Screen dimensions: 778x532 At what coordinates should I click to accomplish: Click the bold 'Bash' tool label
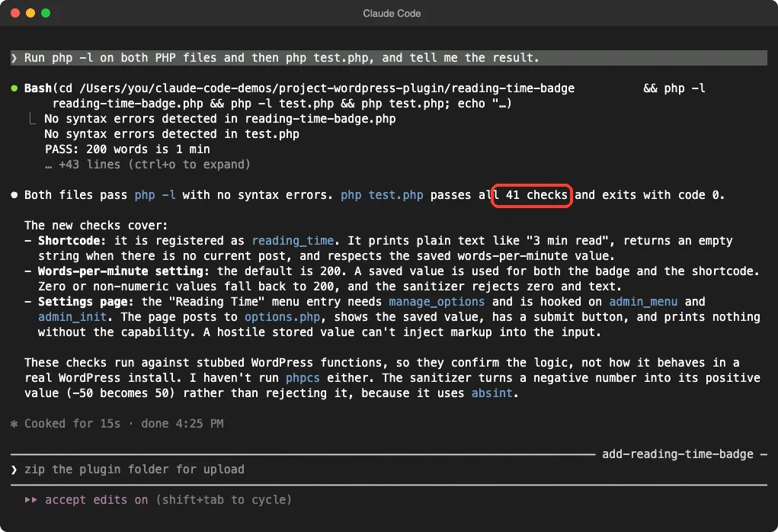(x=37, y=88)
